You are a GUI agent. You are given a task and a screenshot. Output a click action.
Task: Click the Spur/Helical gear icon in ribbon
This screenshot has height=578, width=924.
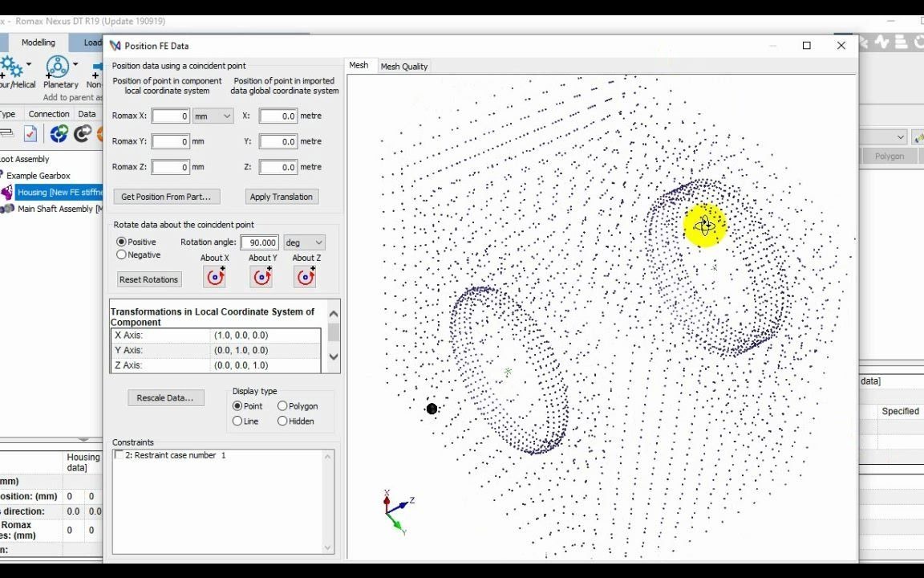pyautogui.click(x=10, y=67)
